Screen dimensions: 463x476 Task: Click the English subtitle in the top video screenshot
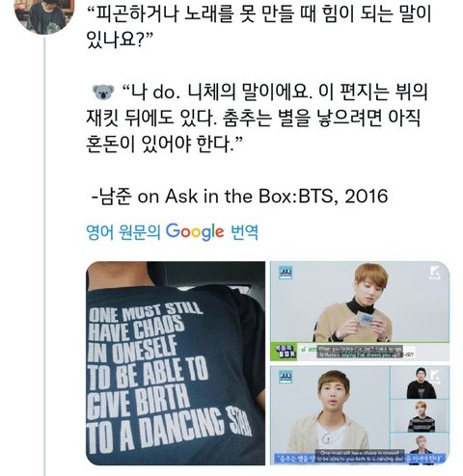point(360,352)
